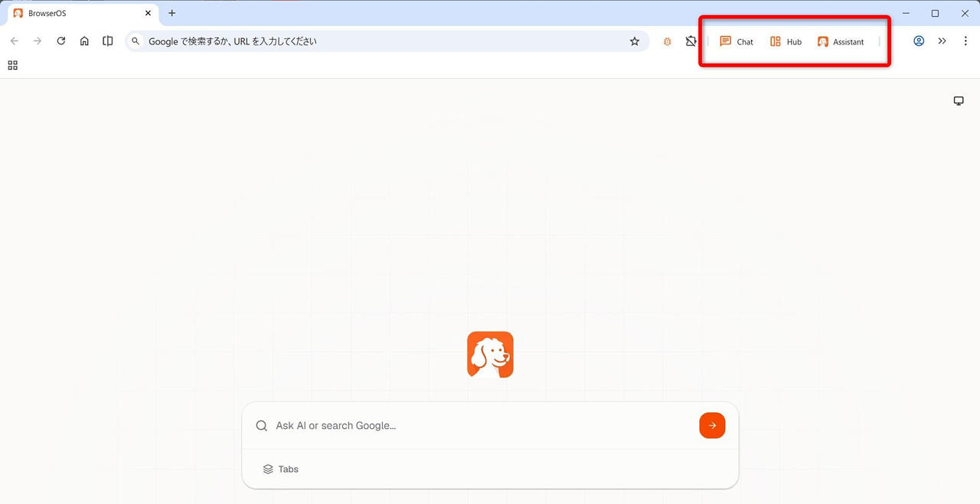Go to the home page
Viewport: 980px width, 504px height.
pyautogui.click(x=84, y=41)
